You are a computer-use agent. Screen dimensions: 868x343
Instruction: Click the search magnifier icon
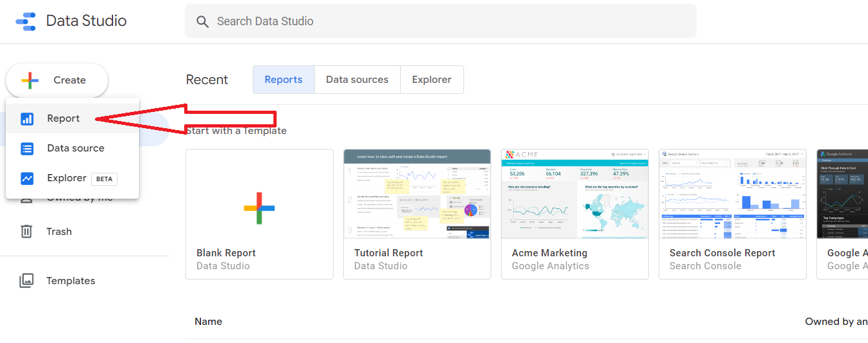(x=202, y=21)
